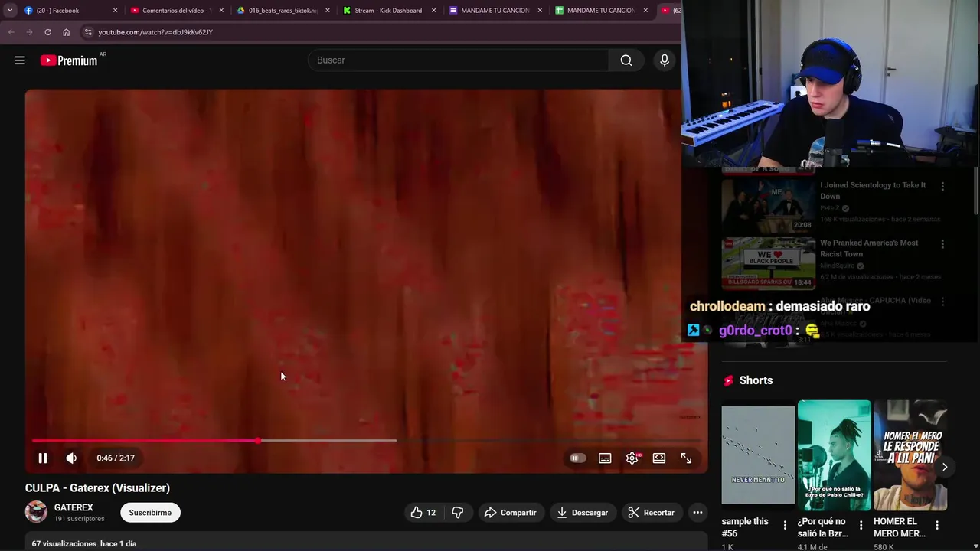Viewport: 980px width, 551px height.
Task: Open We Pranked America's Most Racist Town thumbnail
Action: tap(769, 263)
